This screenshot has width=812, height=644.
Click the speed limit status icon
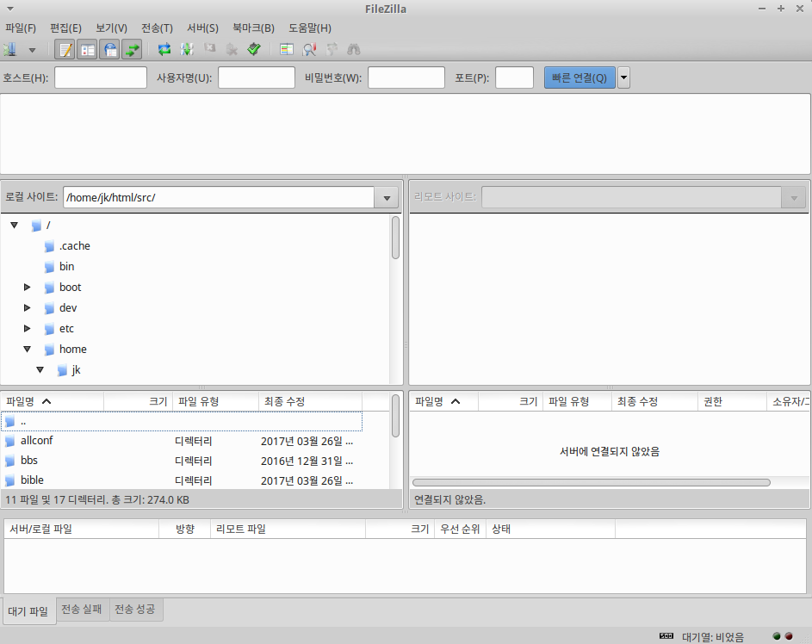coord(666,636)
